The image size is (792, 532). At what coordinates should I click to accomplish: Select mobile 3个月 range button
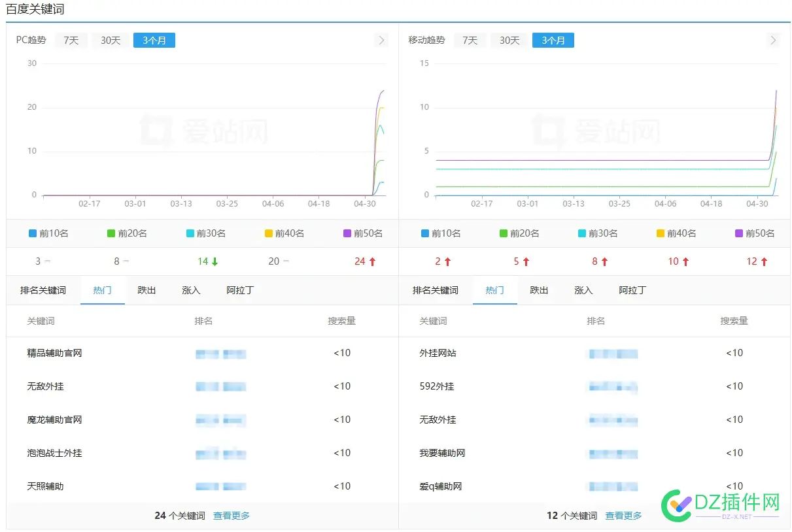click(x=553, y=41)
